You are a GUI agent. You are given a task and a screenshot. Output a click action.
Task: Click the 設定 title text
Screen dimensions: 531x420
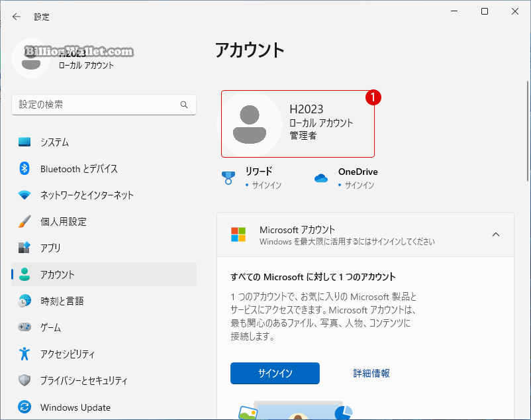pyautogui.click(x=42, y=17)
